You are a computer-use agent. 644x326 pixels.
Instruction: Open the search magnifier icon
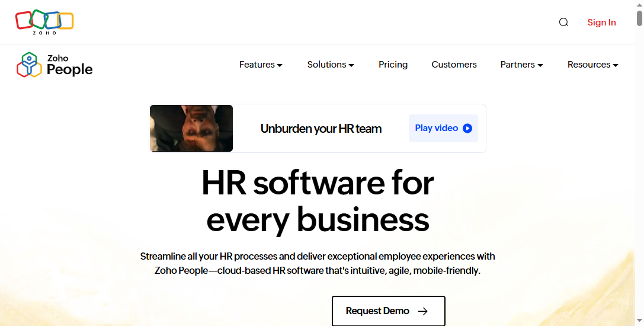[x=563, y=22]
